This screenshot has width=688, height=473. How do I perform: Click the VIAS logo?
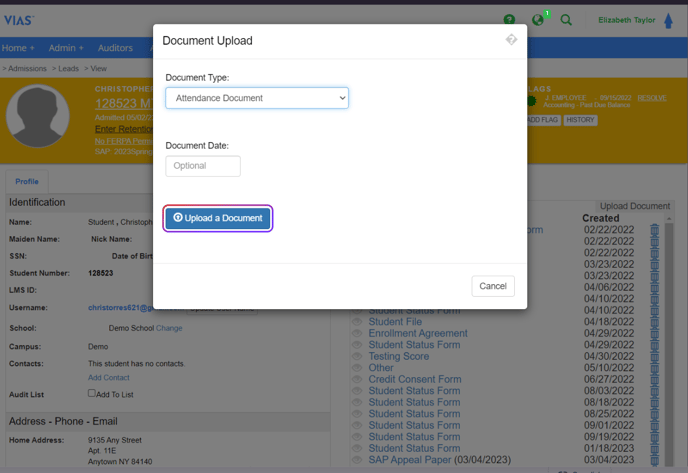[x=18, y=20]
